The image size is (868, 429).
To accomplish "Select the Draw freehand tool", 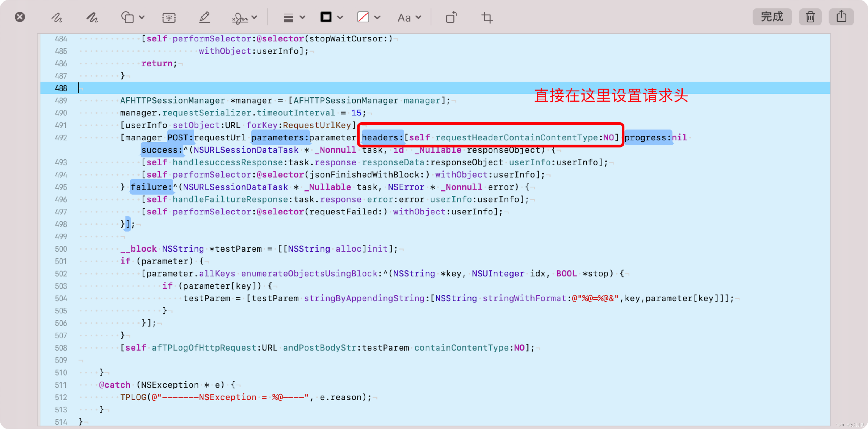I will tap(92, 17).
